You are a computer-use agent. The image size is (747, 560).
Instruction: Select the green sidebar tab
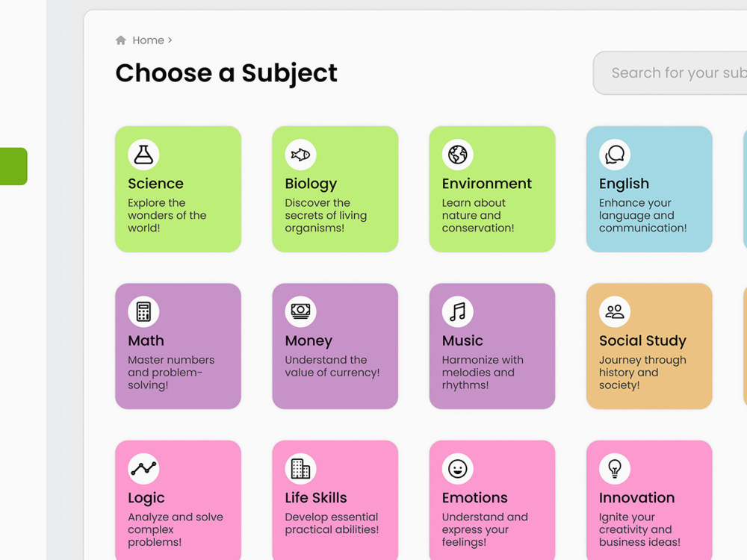tap(13, 167)
